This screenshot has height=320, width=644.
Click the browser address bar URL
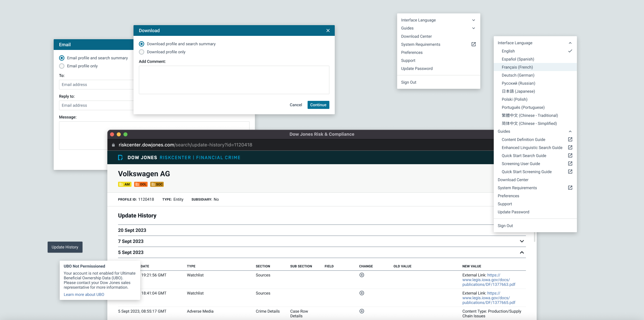[185, 145]
